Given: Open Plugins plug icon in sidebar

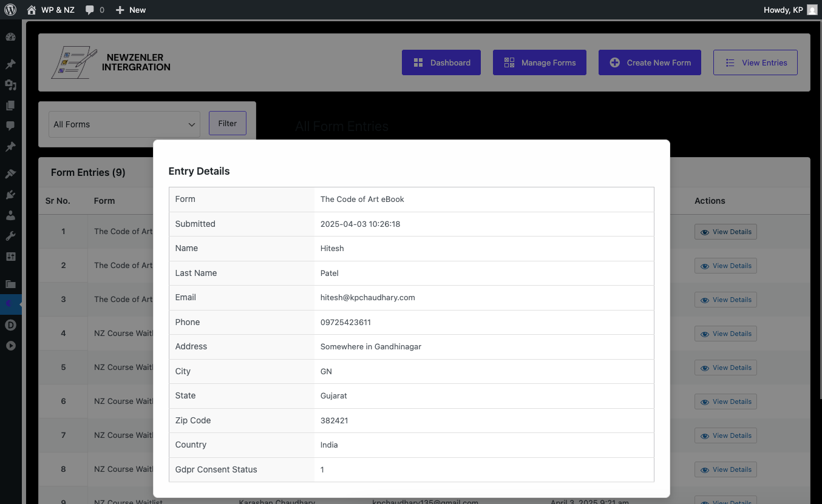Looking at the screenshot, I should [10, 195].
